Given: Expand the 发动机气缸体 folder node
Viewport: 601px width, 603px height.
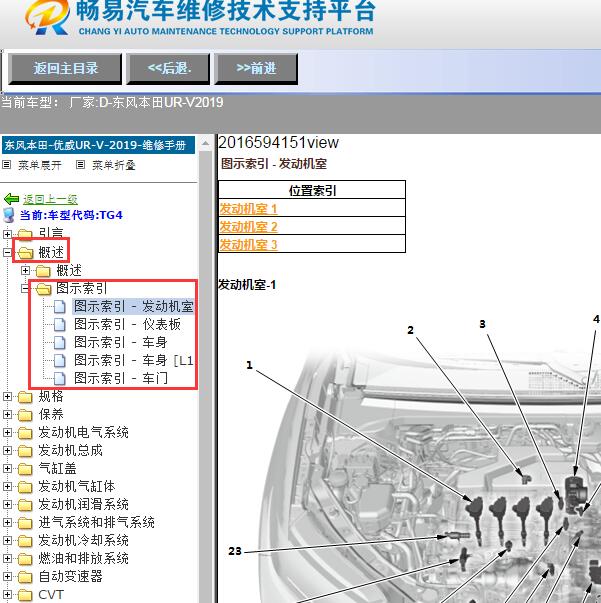Looking at the screenshot, I should (x=7, y=486).
